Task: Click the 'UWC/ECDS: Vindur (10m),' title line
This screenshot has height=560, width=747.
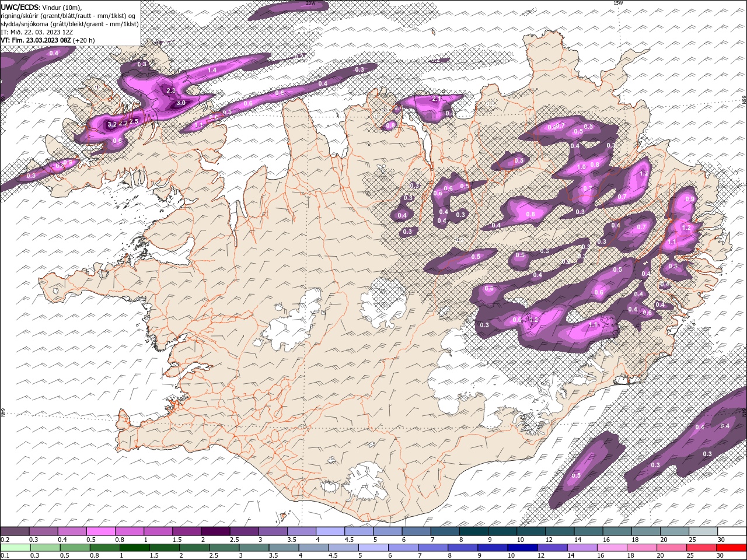Action: point(41,7)
